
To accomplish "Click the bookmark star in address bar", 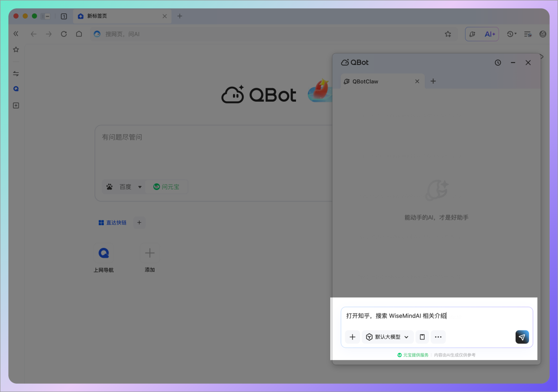I will 448,34.
